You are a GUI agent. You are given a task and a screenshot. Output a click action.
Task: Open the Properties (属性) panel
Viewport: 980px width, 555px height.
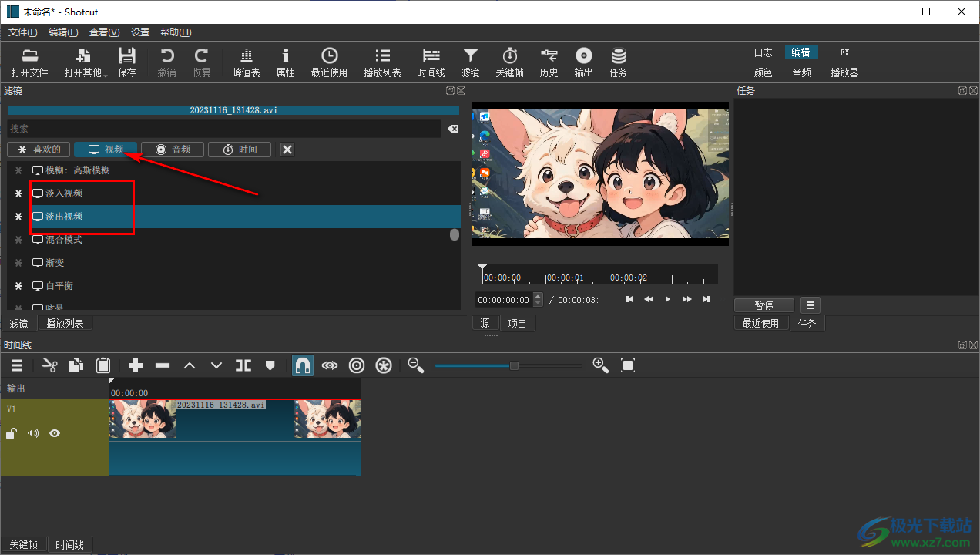click(285, 62)
